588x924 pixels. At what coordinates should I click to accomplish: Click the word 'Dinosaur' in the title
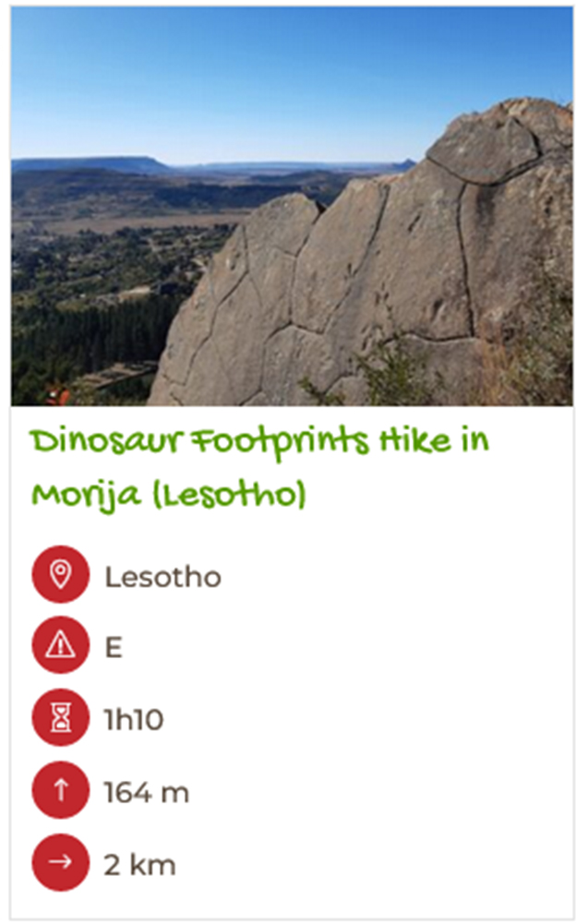[x=107, y=441]
